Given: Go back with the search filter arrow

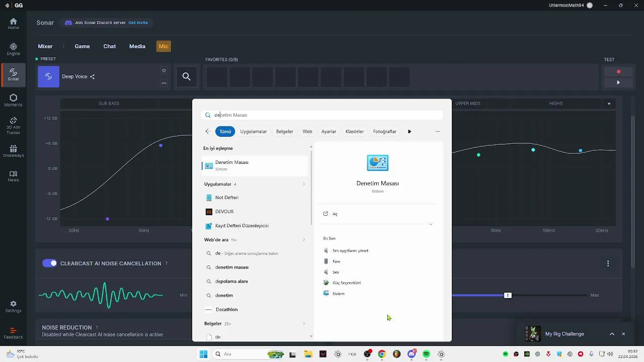Looking at the screenshot, I should point(207,131).
